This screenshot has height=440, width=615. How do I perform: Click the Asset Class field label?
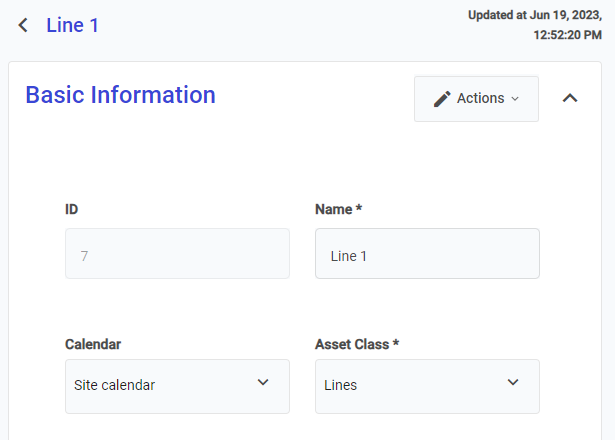point(357,344)
